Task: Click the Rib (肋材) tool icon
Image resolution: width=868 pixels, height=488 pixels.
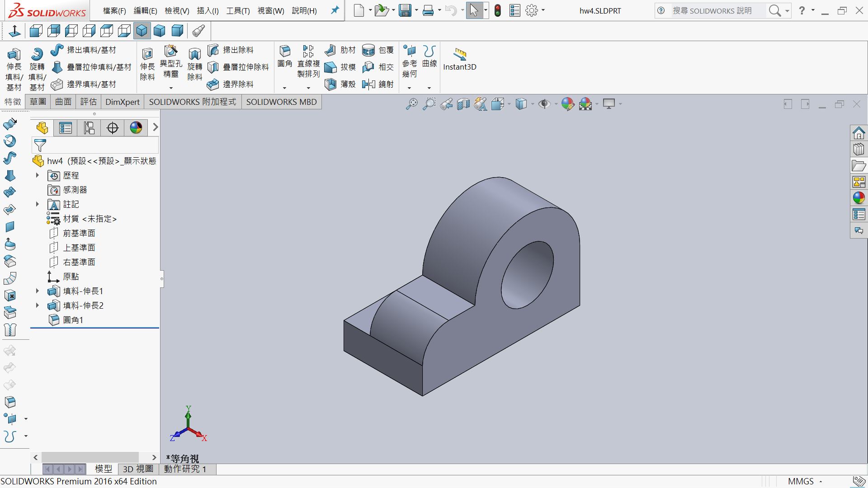Action: click(330, 50)
